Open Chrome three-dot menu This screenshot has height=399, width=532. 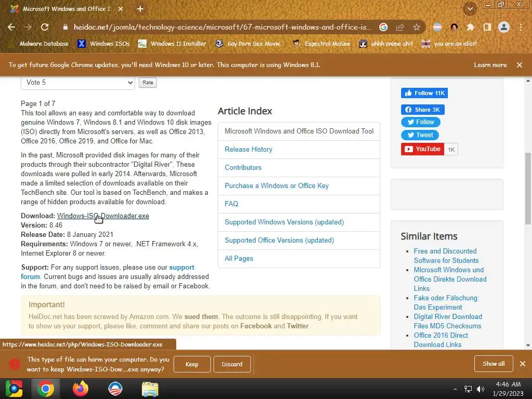click(x=521, y=27)
